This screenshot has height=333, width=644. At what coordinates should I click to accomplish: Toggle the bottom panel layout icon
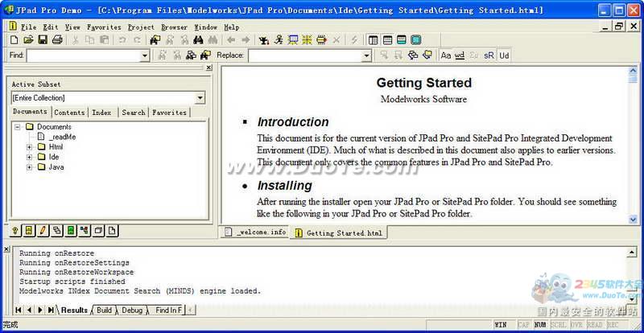(387, 40)
